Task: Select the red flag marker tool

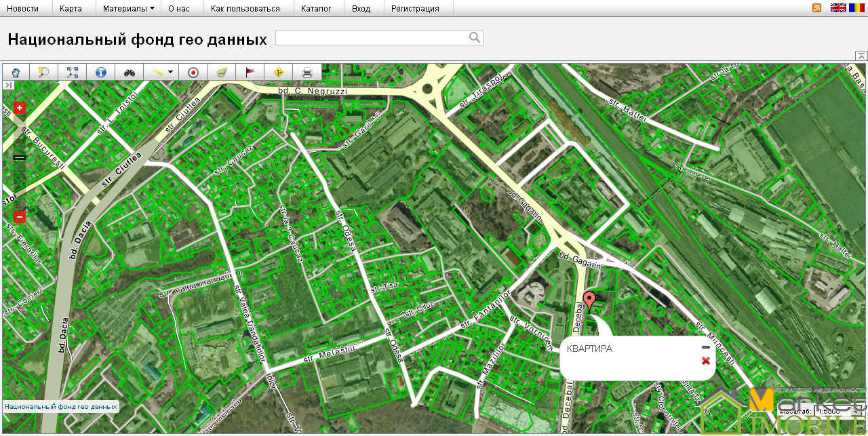Action: [250, 73]
